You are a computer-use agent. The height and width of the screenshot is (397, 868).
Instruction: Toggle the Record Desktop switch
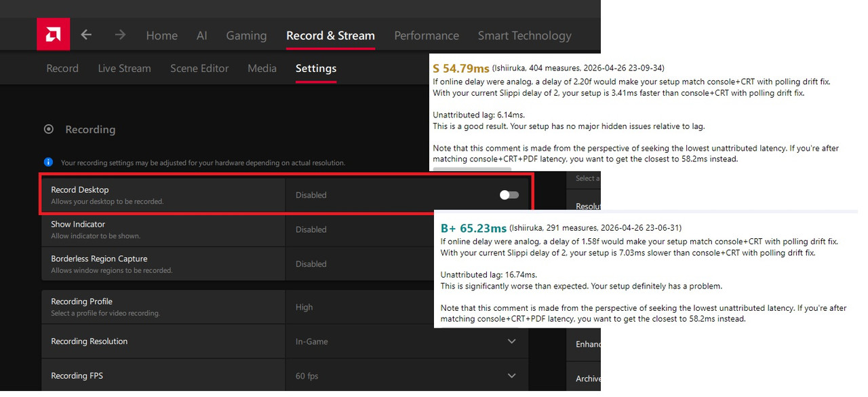tap(509, 195)
